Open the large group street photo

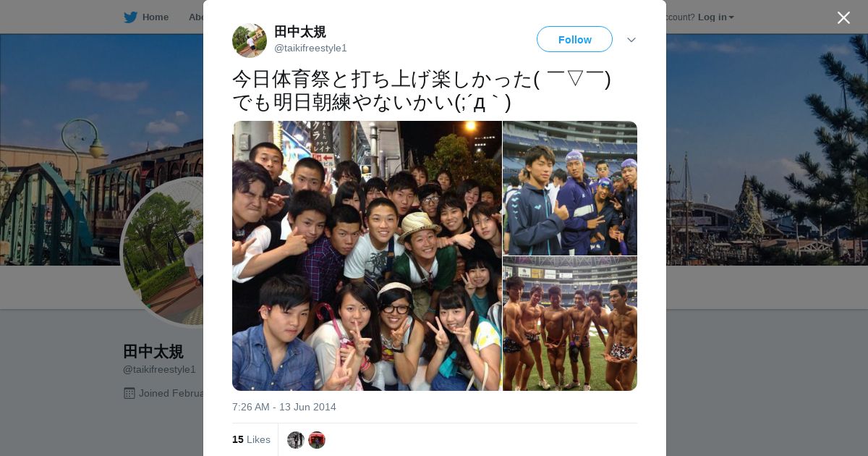[x=367, y=256]
